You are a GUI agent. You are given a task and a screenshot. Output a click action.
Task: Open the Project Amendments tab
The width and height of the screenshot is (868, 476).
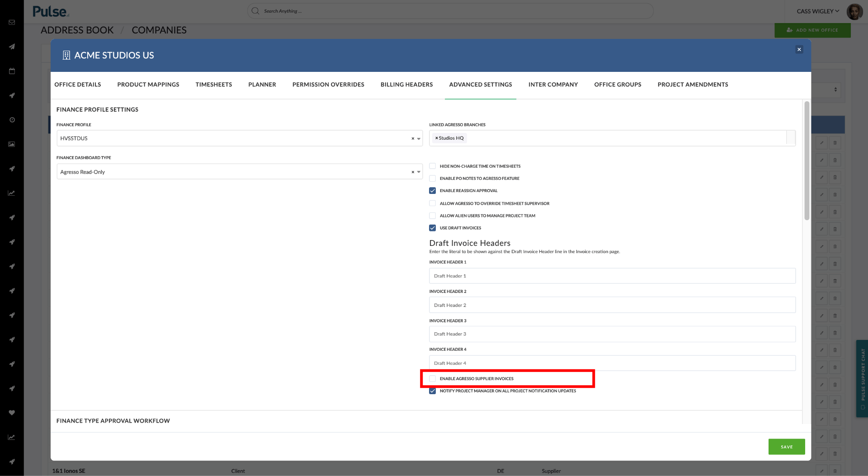tap(693, 85)
